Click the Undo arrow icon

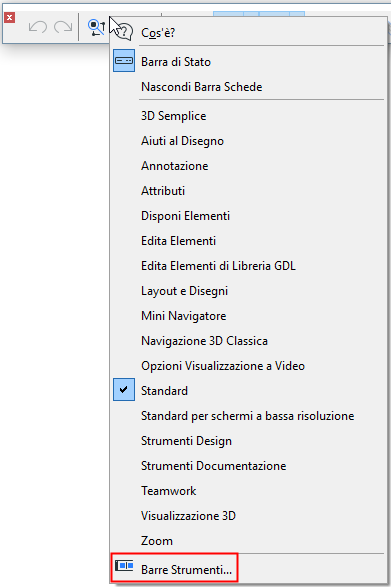pyautogui.click(x=38, y=27)
